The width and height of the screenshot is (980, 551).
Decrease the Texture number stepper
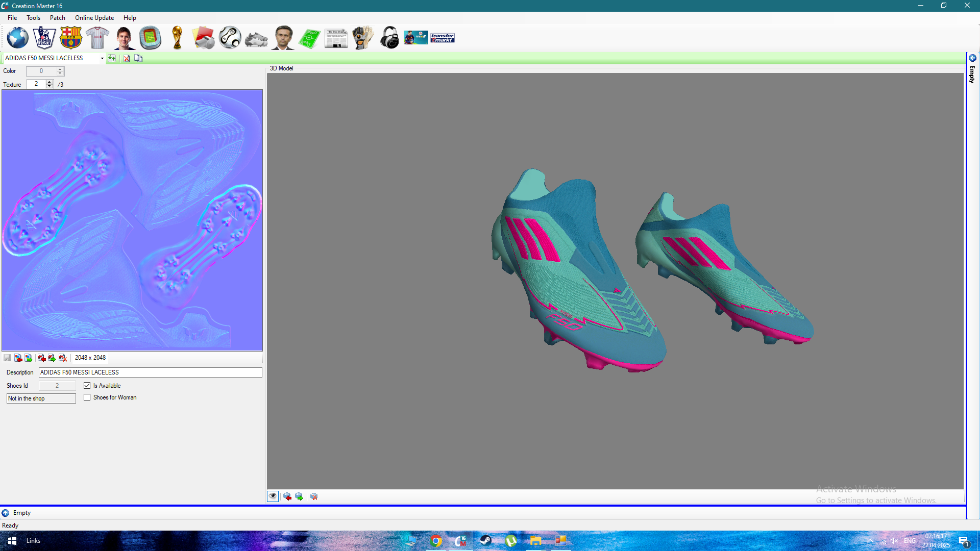pos(50,86)
